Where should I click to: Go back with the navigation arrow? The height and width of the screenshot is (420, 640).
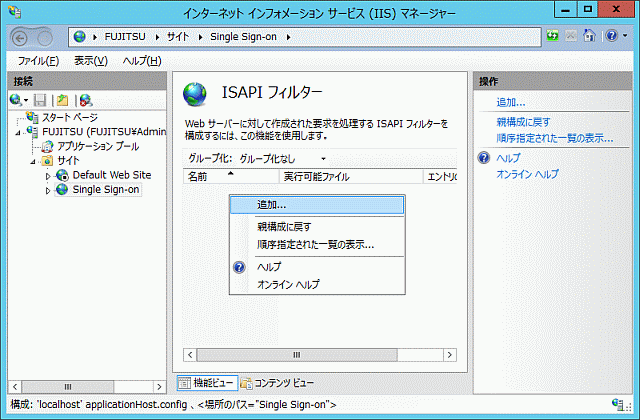[20, 38]
